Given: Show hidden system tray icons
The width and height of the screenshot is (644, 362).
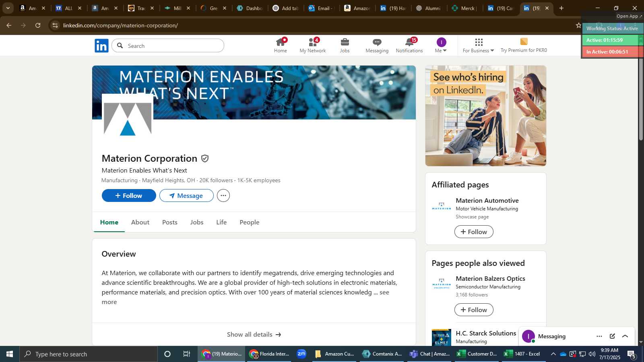Looking at the screenshot, I should coord(553,354).
